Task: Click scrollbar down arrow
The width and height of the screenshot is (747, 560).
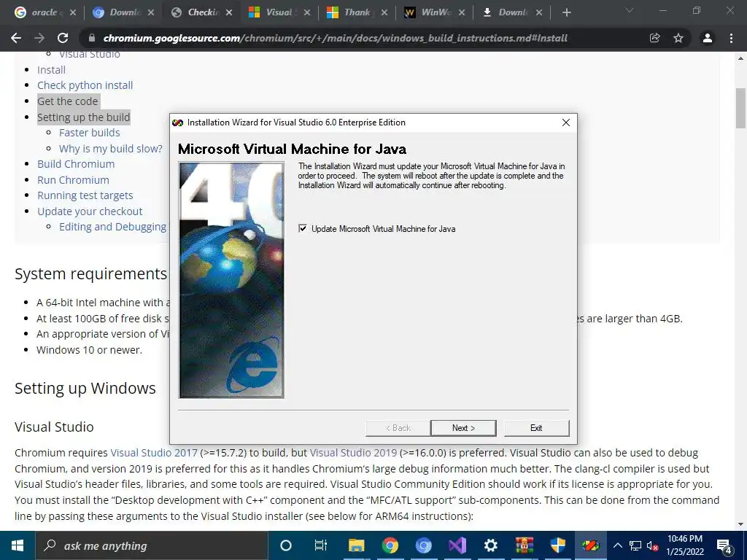Action: pos(740,525)
